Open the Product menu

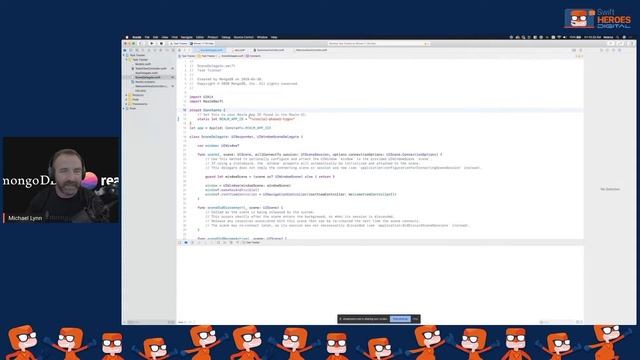(x=213, y=37)
